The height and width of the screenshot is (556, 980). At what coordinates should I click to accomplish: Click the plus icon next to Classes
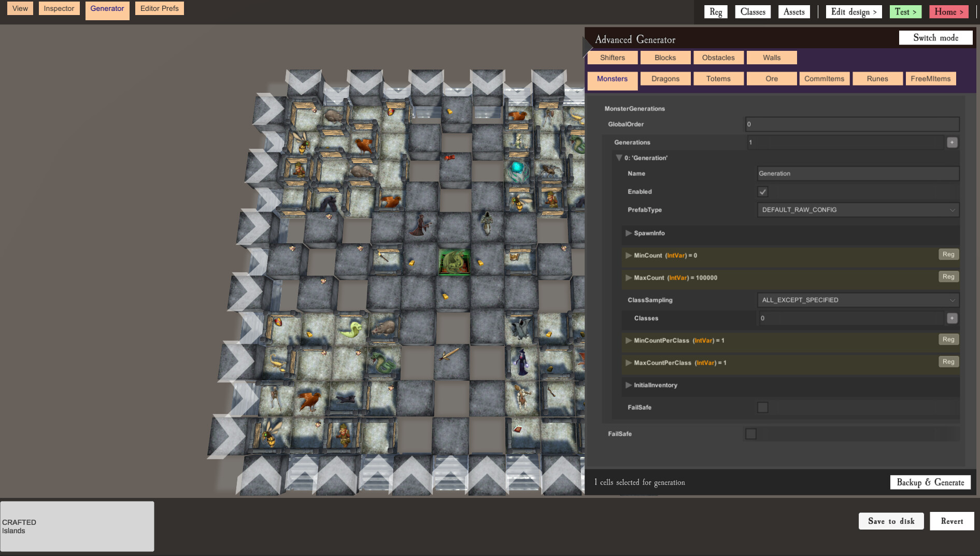point(951,318)
